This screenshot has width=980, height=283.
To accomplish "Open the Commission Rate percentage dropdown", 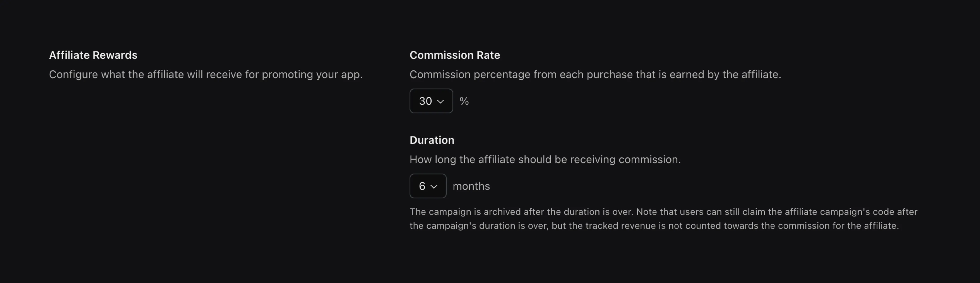I will point(431,101).
